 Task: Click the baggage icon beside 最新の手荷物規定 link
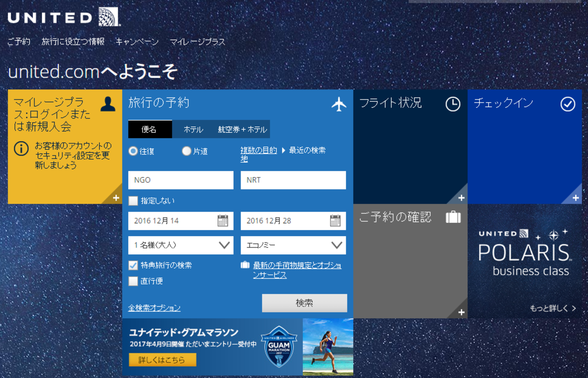245,265
